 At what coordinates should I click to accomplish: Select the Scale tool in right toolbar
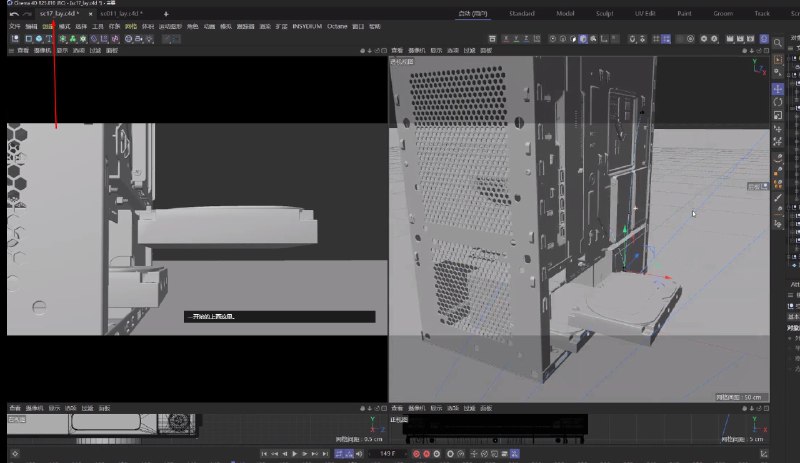point(778,115)
